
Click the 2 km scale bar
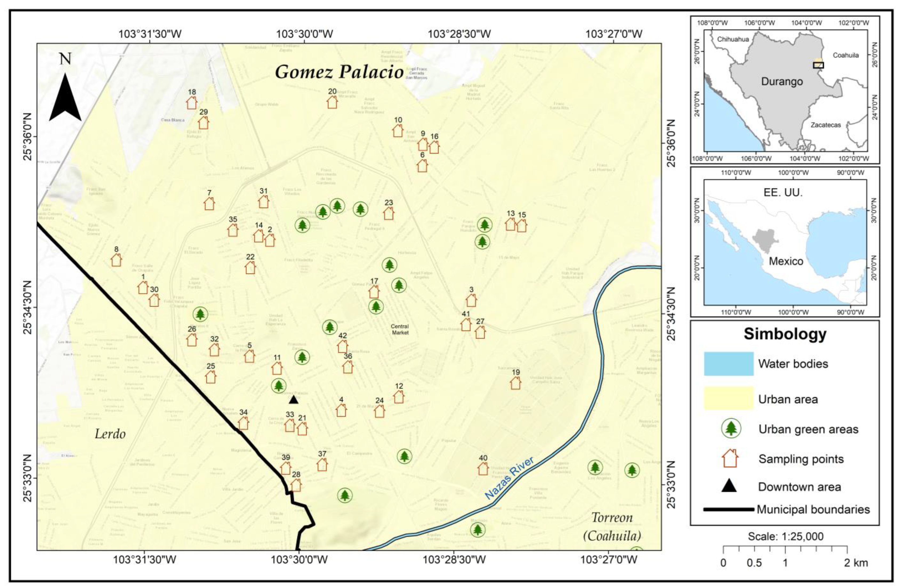point(785,550)
